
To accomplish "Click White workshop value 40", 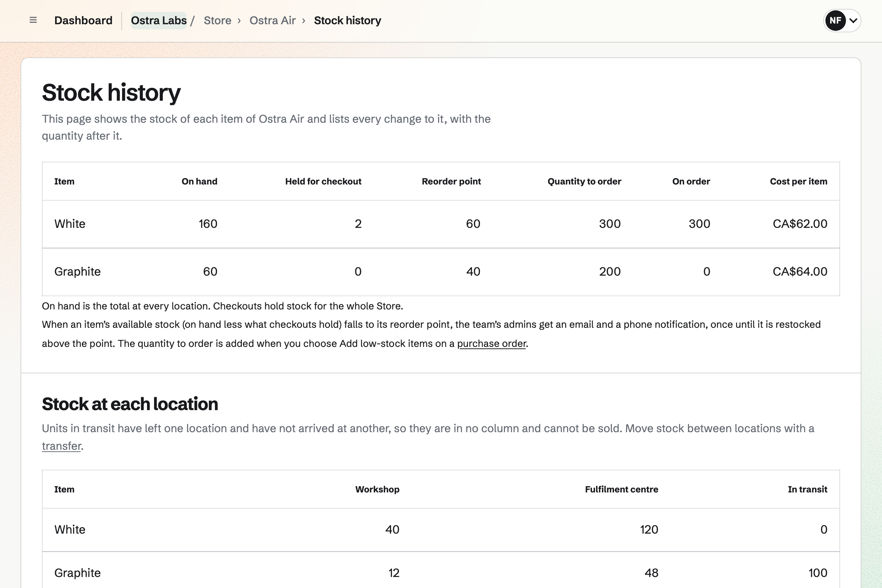I will point(392,530).
